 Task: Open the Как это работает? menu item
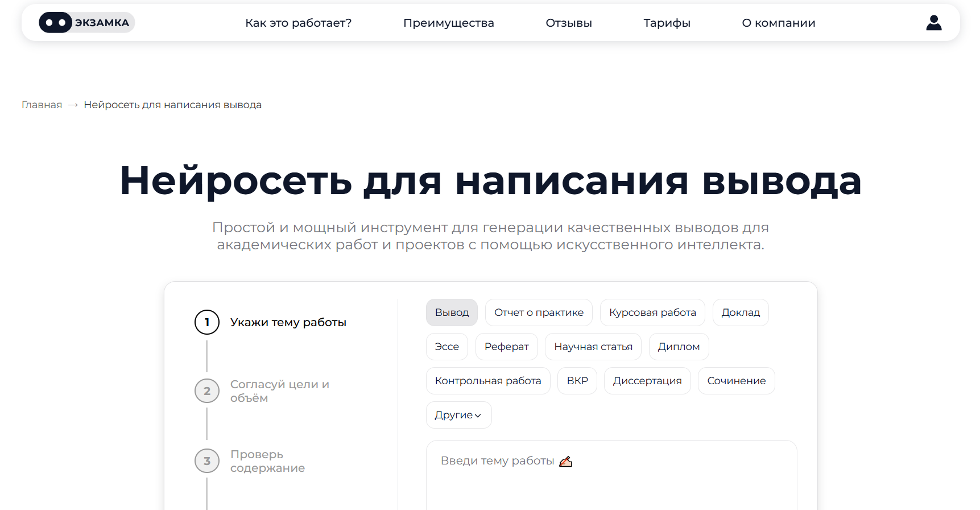click(298, 23)
